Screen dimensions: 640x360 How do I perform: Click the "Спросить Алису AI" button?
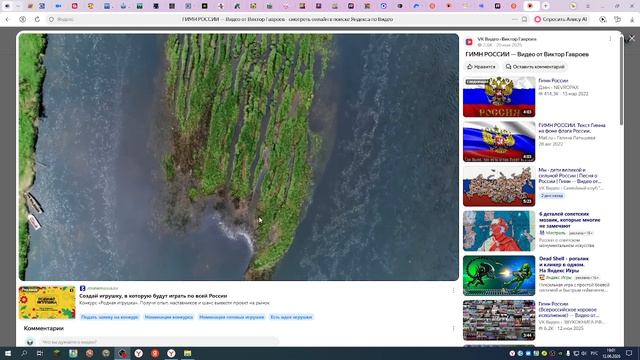(x=561, y=19)
